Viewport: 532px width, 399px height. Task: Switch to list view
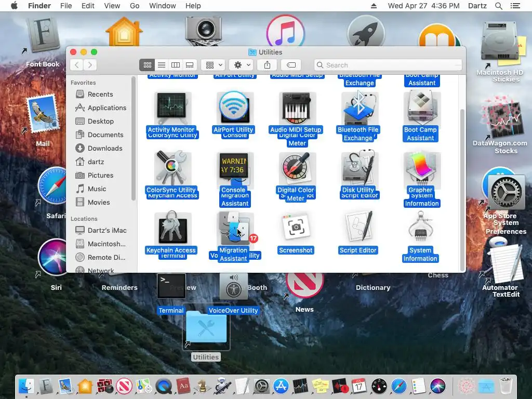pos(162,65)
